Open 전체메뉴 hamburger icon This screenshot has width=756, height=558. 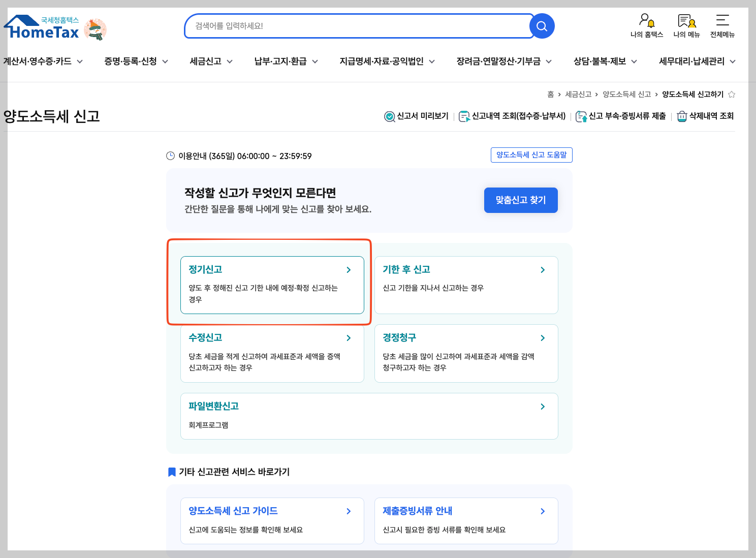pyautogui.click(x=722, y=20)
